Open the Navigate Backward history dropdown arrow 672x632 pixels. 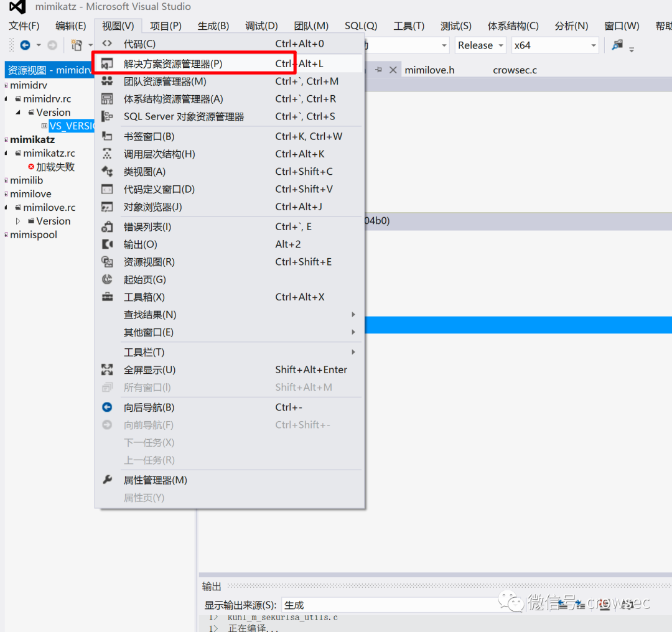tap(39, 45)
